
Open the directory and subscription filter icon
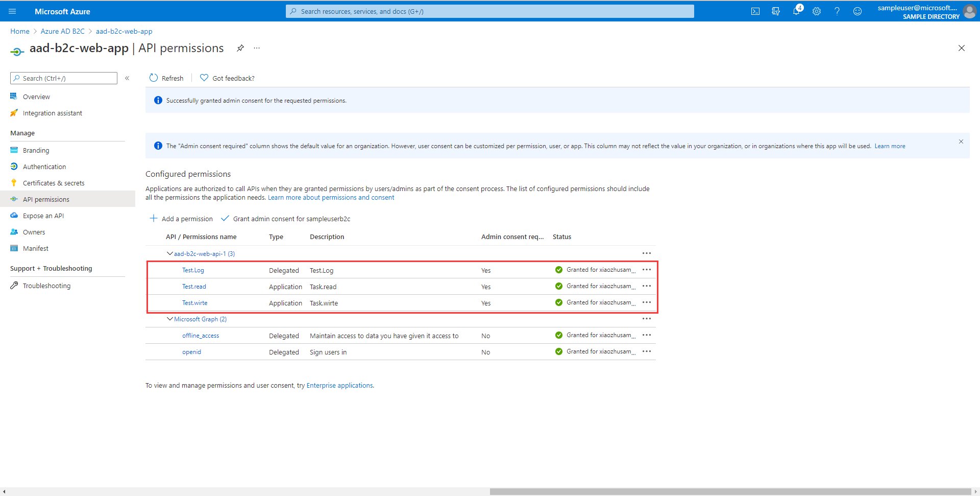pyautogui.click(x=776, y=11)
